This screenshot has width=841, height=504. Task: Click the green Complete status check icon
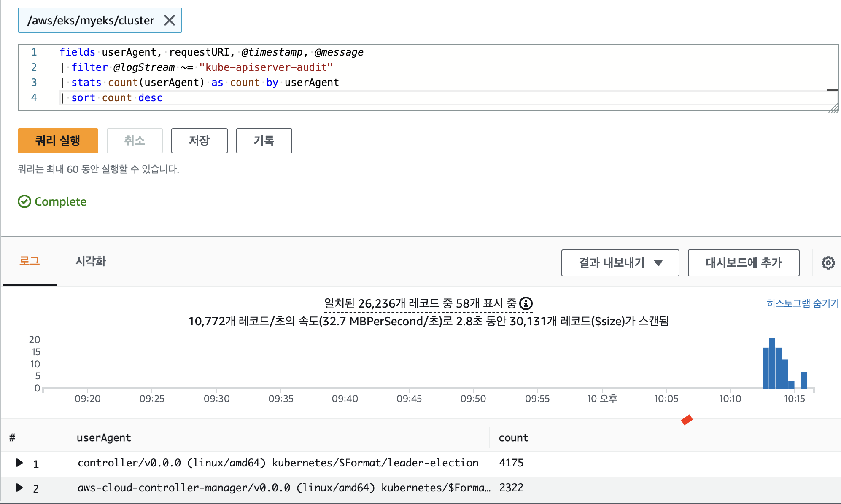(24, 202)
